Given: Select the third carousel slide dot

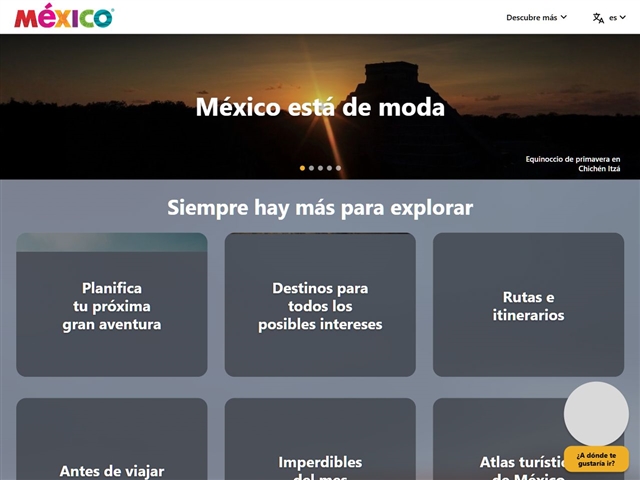Looking at the screenshot, I should click(x=320, y=168).
